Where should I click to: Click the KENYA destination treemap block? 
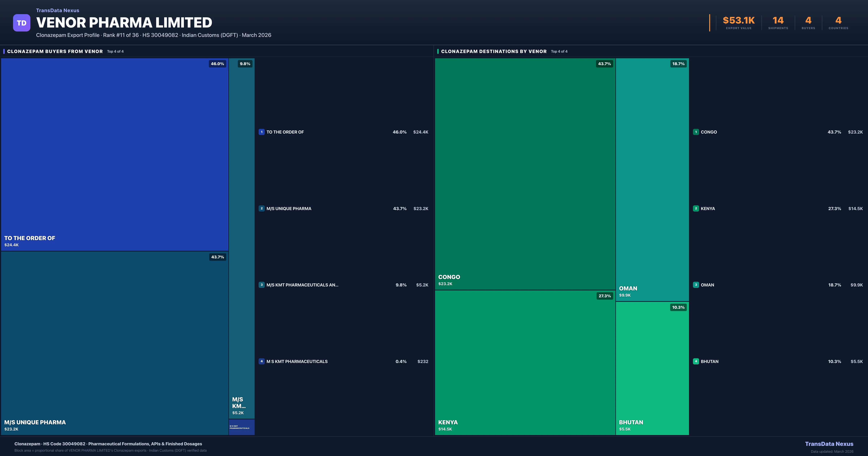525,363
